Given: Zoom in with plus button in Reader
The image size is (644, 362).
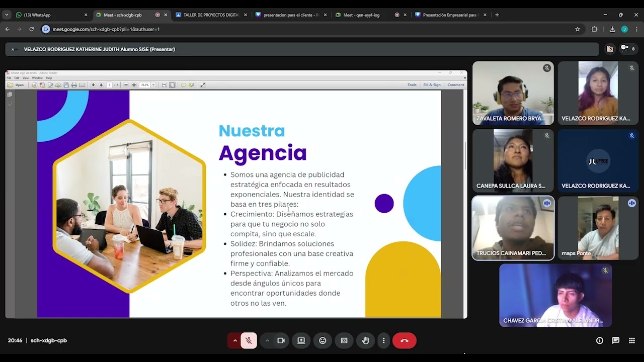Looking at the screenshot, I should pyautogui.click(x=134, y=85).
